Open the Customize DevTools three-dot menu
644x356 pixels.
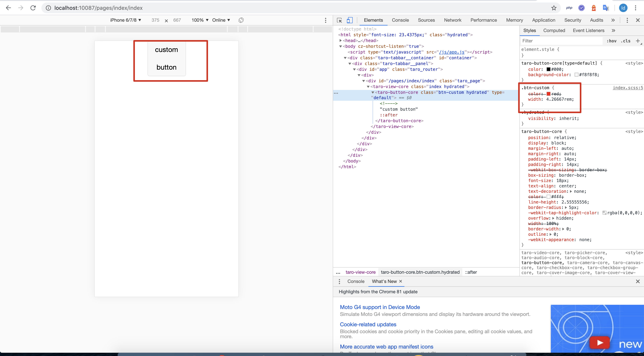(627, 20)
